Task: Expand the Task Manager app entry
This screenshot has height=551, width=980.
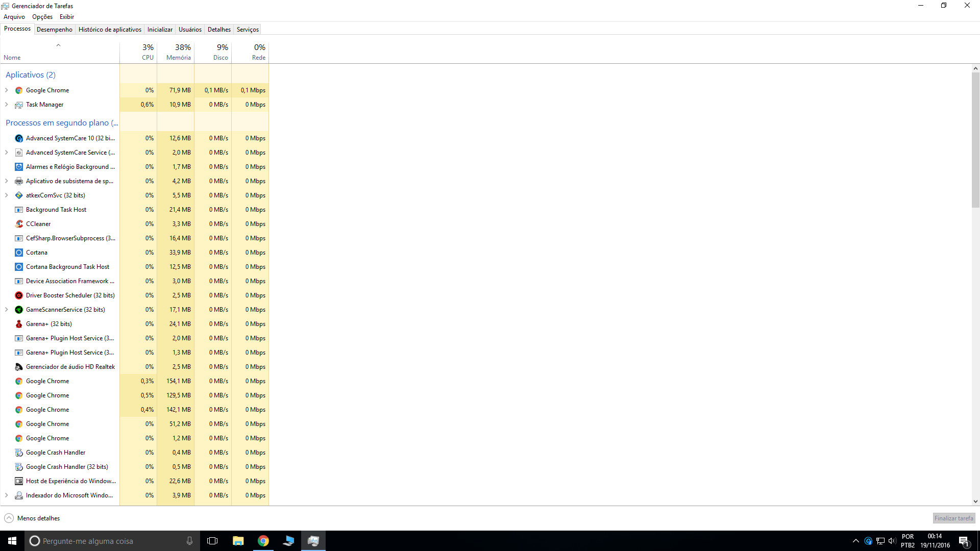Action: (7, 105)
